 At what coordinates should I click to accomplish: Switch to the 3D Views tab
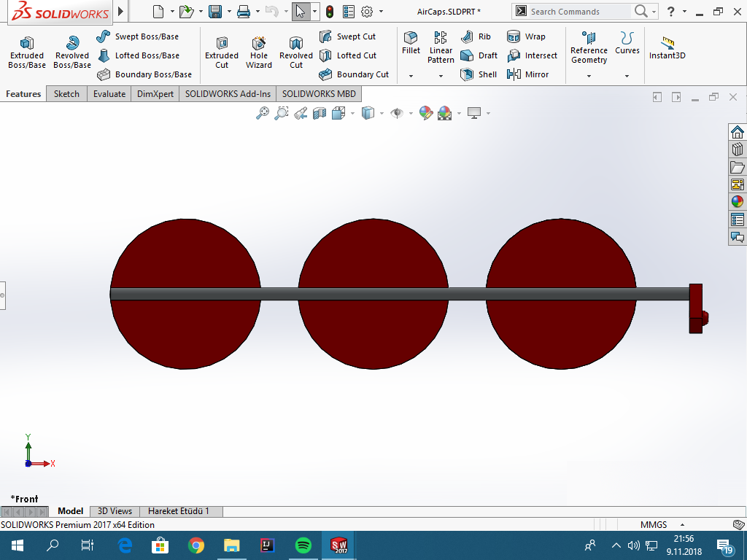[115, 511]
